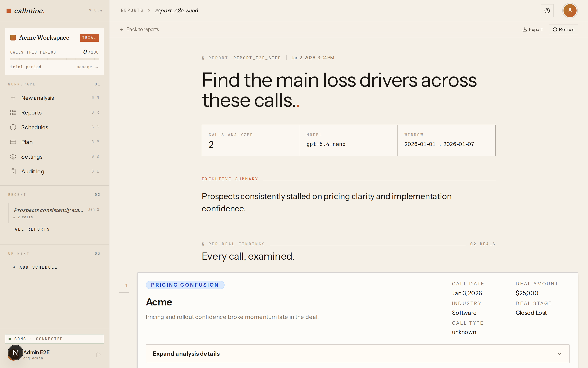Click the calls analyzed count 2
This screenshot has height=368, width=588.
click(x=211, y=145)
